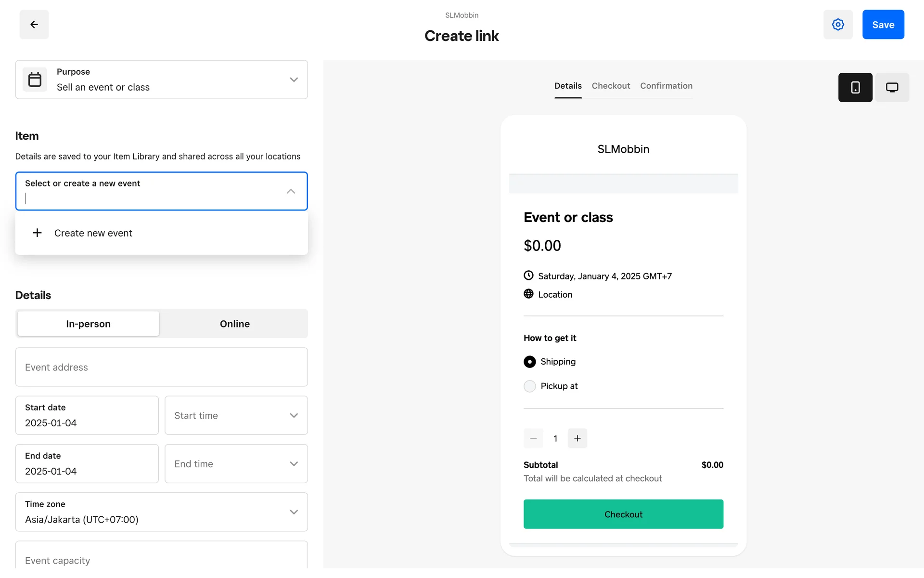Open the Start time dropdown
The width and height of the screenshot is (924, 578).
coord(236,416)
